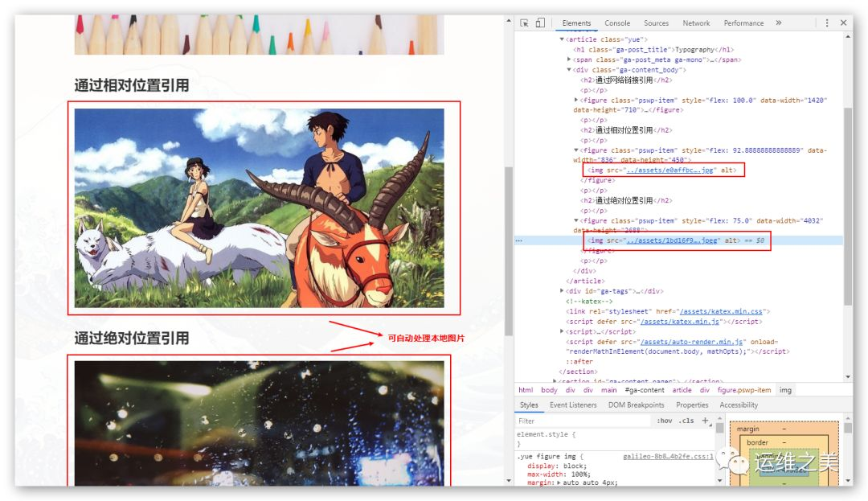This screenshot has height=501, width=868.
Task: Select the h2 通过网络链接引用 node
Action: pos(627,80)
